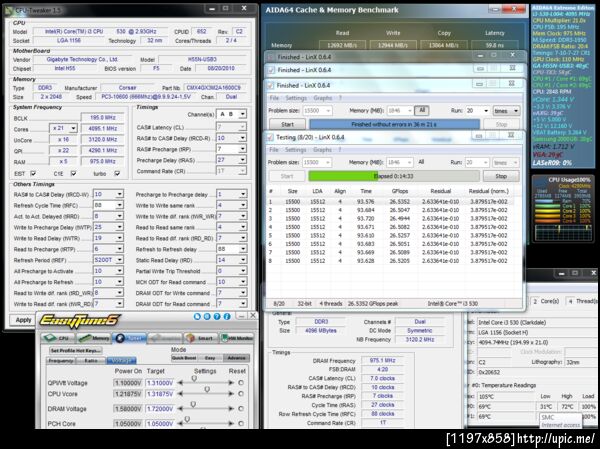
Task: Open the Frequency sub-tab in EasyTune6
Action: 61,361
